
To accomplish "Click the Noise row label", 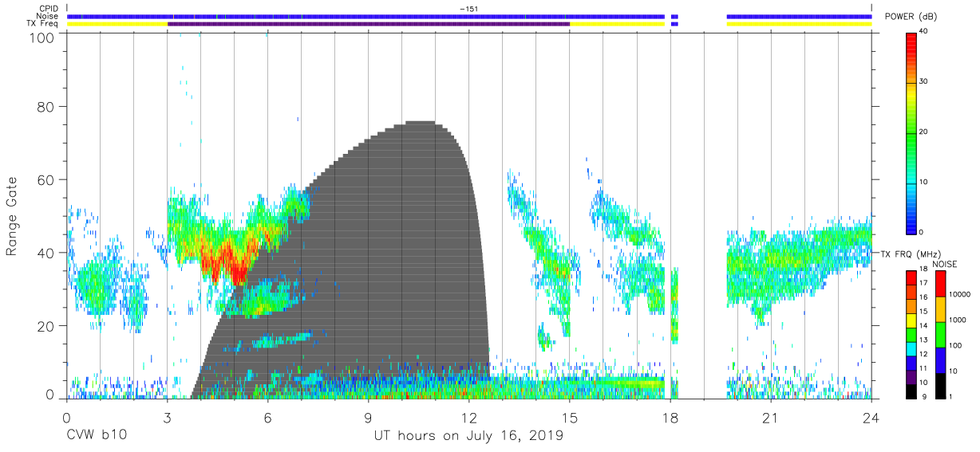I will (x=48, y=16).
